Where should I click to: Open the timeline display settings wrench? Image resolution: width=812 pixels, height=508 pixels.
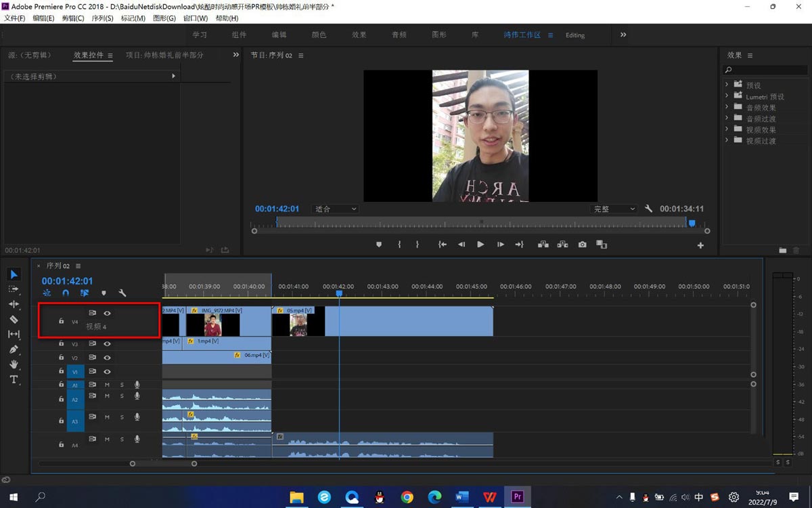click(122, 293)
